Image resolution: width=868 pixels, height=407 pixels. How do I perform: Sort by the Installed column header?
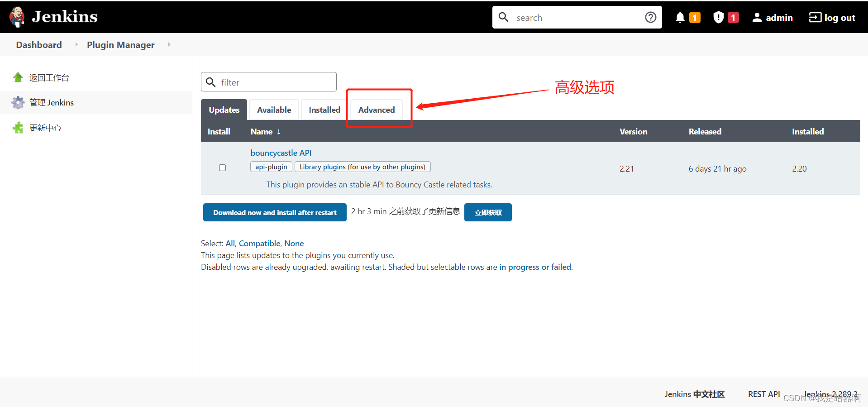(x=808, y=132)
